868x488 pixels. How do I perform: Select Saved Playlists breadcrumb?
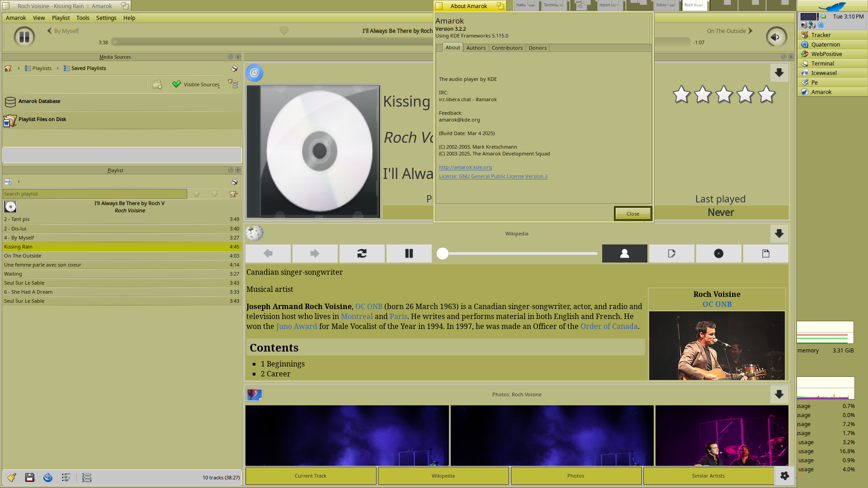tap(85, 68)
